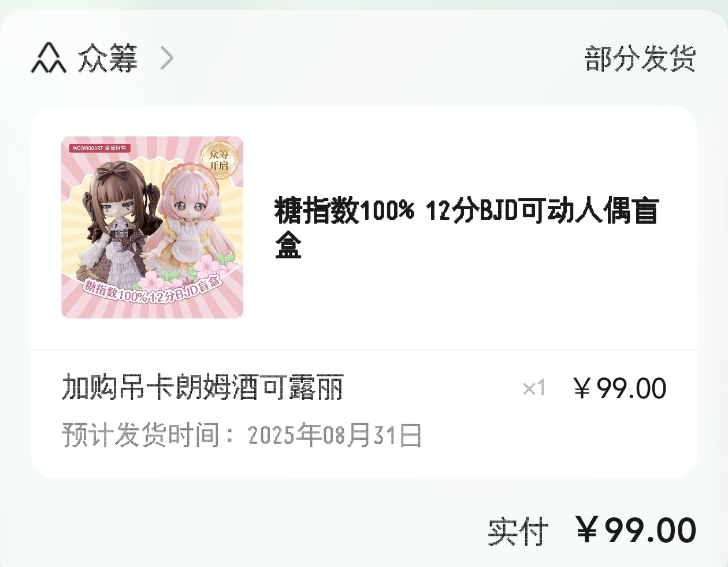This screenshot has width=728, height=567.
Task: Open the 众筹 section via its chevron arrow
Action: point(166,58)
